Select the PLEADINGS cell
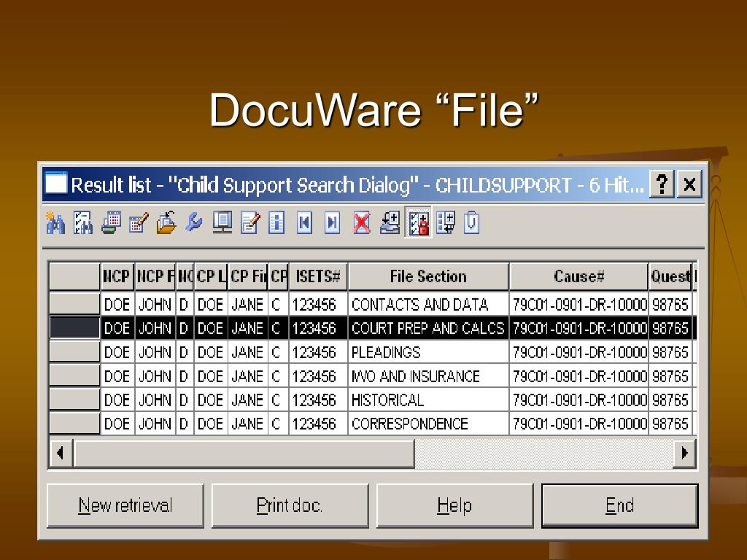This screenshot has width=747, height=560. pyautogui.click(x=428, y=352)
